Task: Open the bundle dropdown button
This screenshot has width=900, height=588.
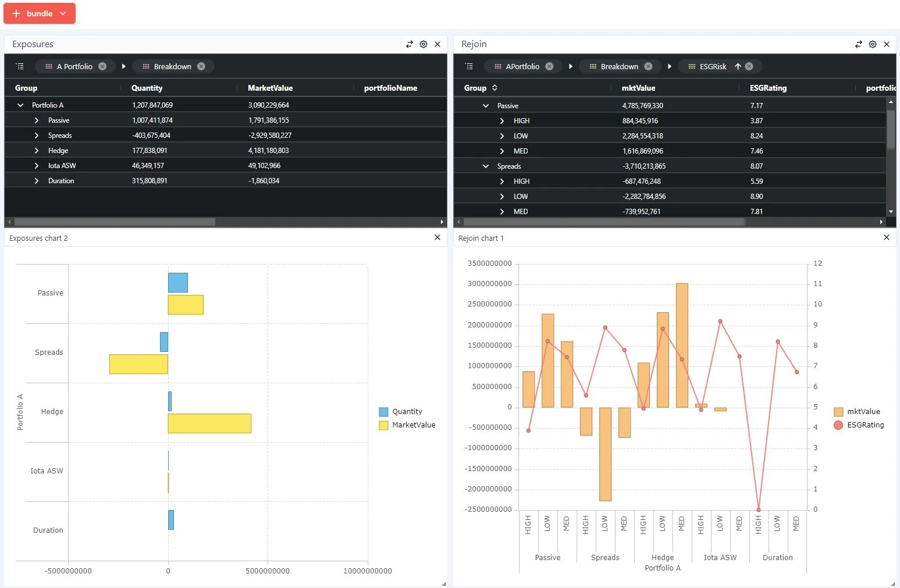Action: click(40, 13)
